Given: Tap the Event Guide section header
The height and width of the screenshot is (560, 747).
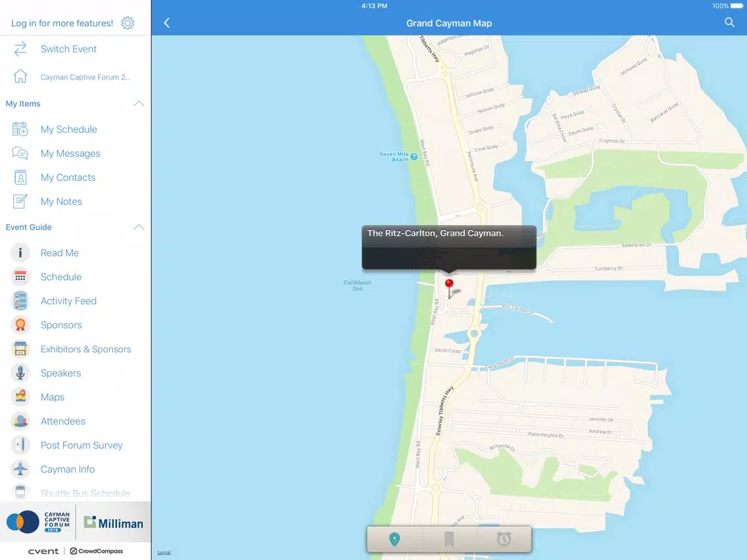Looking at the screenshot, I should [x=28, y=227].
